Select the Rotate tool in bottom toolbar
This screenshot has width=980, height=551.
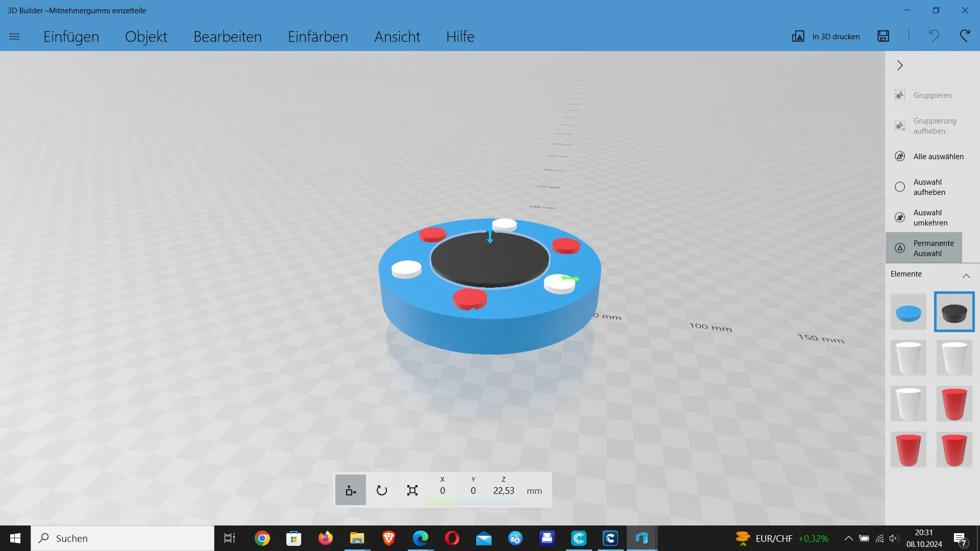click(381, 490)
